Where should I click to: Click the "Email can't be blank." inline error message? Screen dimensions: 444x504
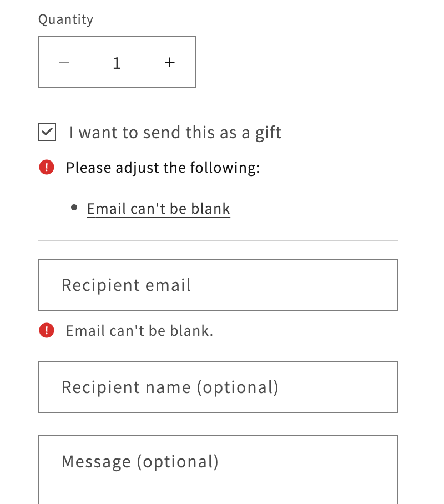tap(139, 331)
